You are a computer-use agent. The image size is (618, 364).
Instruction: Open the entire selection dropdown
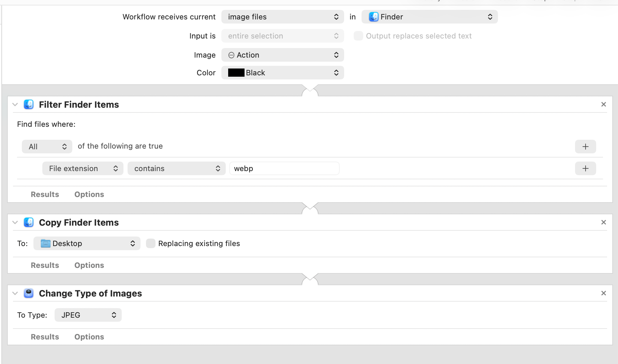tap(282, 36)
